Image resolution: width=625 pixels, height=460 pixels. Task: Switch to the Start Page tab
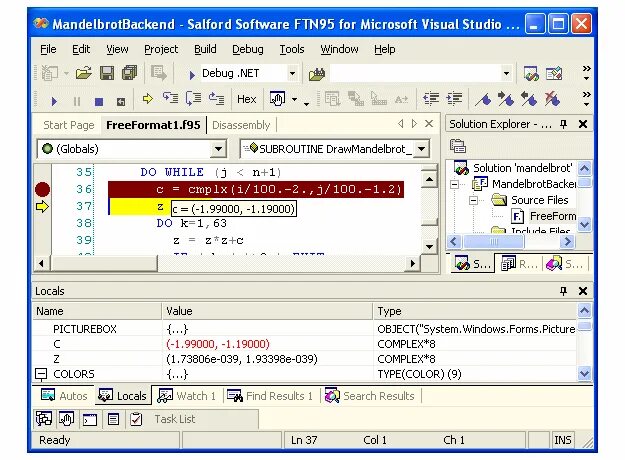[69, 125]
